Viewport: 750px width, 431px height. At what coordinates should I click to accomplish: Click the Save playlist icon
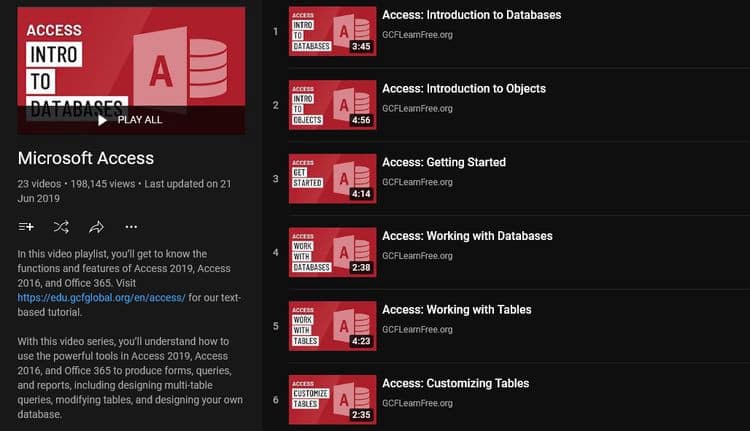tap(26, 227)
